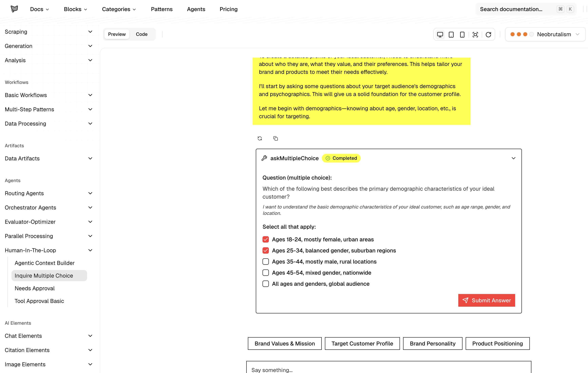Image resolution: width=588 pixels, height=373 pixels.
Task: Open Tool Approval Basic page
Action: (x=49, y=301)
